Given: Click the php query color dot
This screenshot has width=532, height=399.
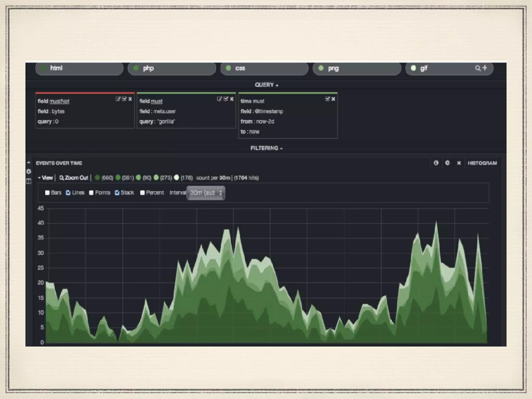Looking at the screenshot, I should [136, 68].
